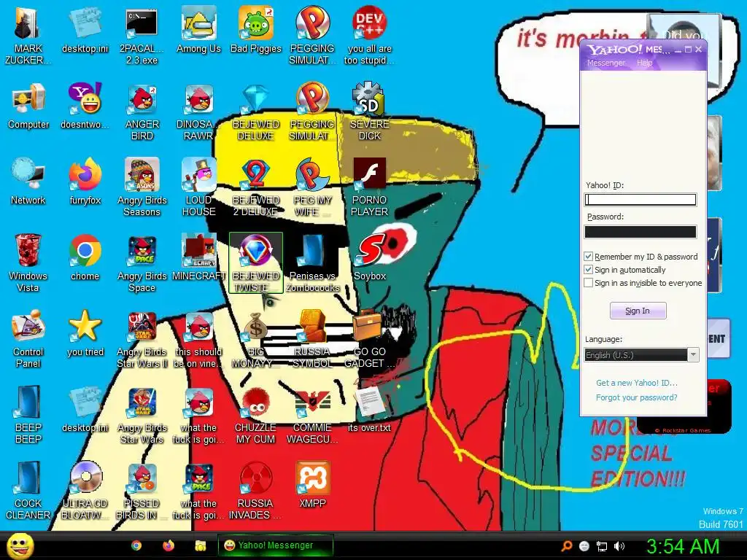Expand the Language dropdown in Yahoo Messenger
Viewport: 747px width, 560px height.
click(693, 355)
